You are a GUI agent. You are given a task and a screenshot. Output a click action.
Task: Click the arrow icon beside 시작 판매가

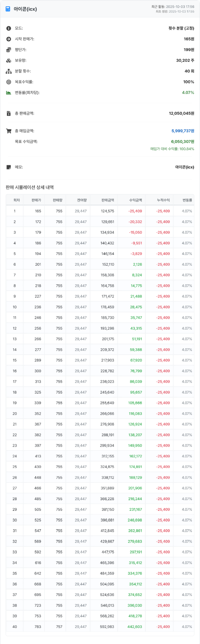pyautogui.click(x=8, y=39)
